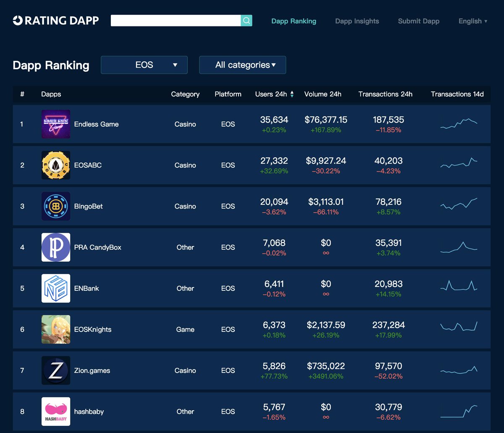
Task: Click the Zion.games Z icon
Action: (56, 370)
